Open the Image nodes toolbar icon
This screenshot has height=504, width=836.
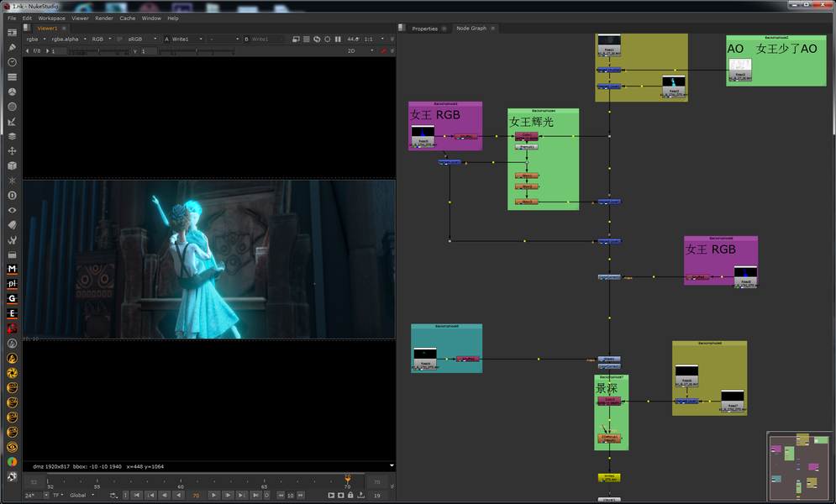coord(12,33)
